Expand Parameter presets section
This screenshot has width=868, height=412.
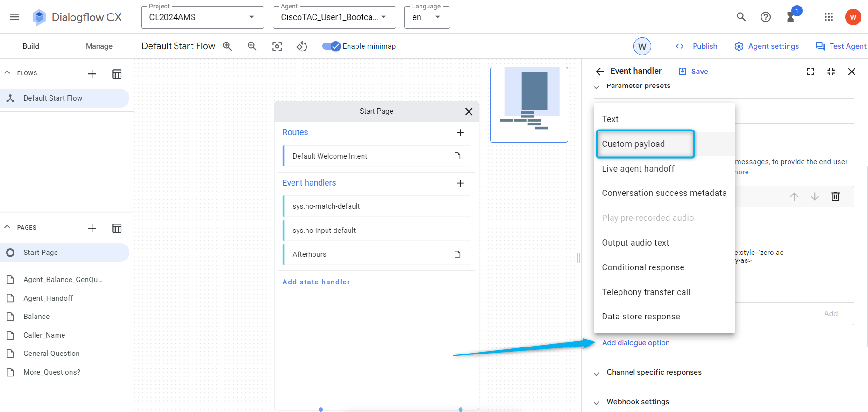point(596,87)
